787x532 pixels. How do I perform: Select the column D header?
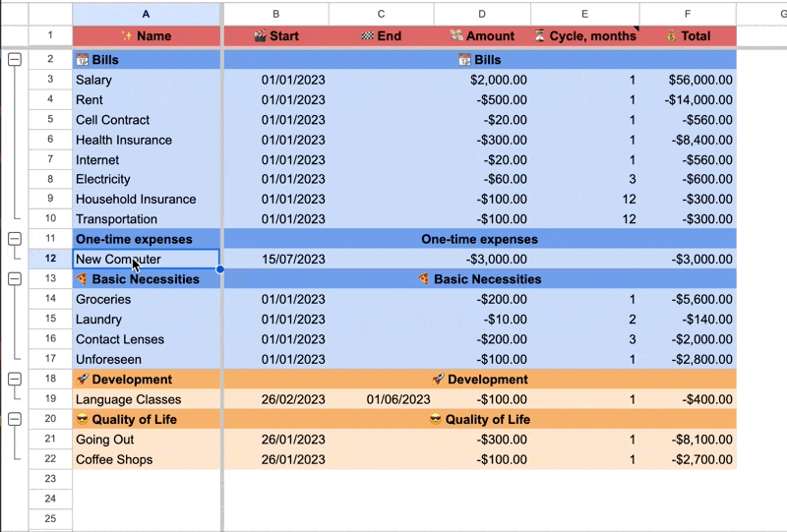pos(482,14)
